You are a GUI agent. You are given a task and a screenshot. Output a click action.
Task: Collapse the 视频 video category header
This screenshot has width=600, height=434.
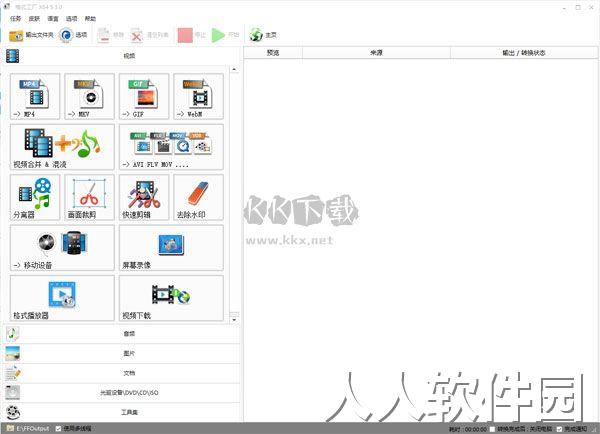coord(122,56)
